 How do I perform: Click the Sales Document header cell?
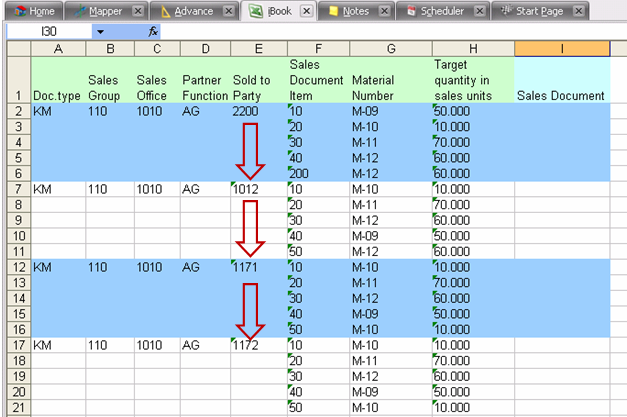561,96
